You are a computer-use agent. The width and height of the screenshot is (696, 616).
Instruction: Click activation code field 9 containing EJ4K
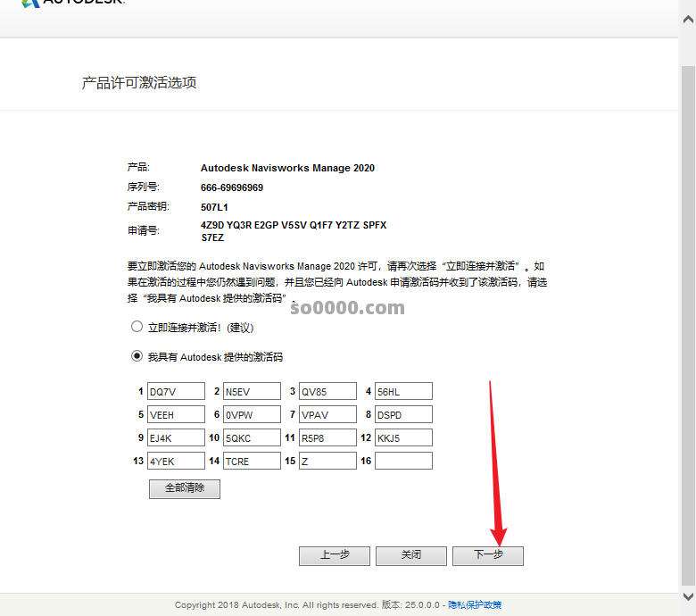176,437
